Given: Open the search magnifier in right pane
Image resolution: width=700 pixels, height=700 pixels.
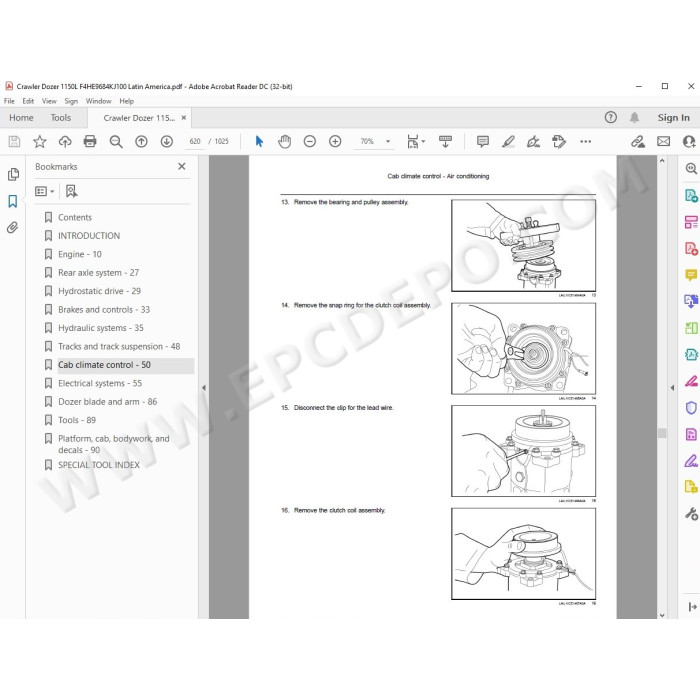Looking at the screenshot, I should pyautogui.click(x=691, y=168).
